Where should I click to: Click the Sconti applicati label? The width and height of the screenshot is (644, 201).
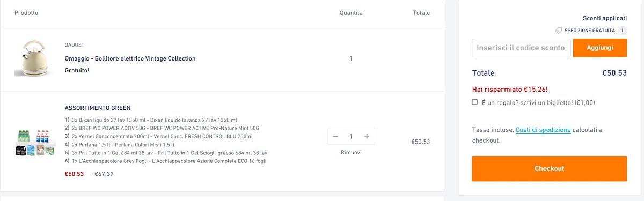(605, 18)
